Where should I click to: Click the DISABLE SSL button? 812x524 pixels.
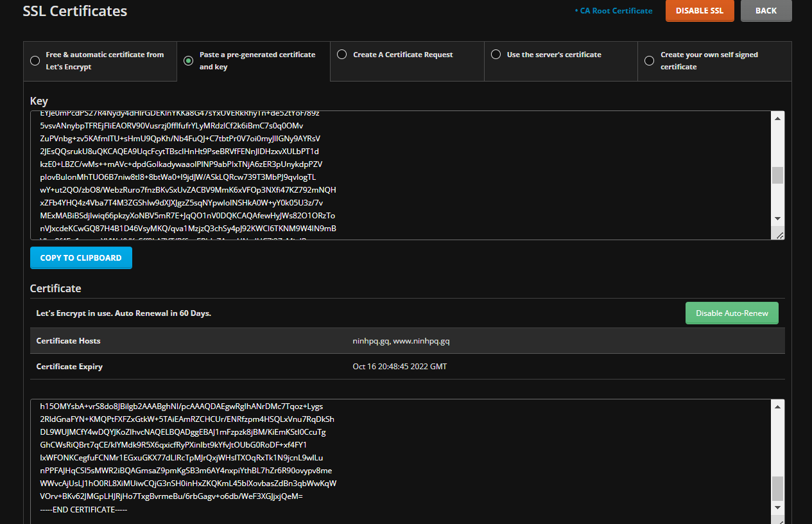click(x=699, y=11)
